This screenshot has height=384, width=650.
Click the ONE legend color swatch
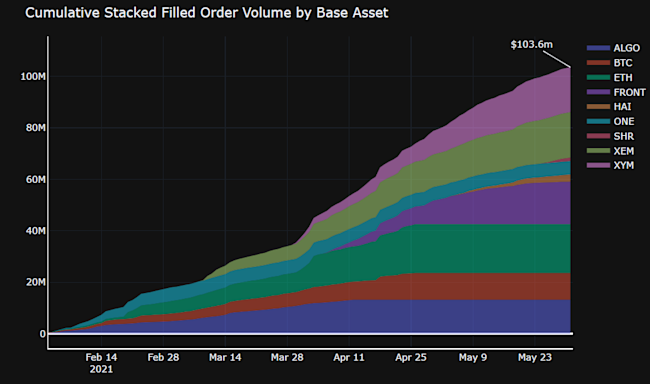click(598, 122)
